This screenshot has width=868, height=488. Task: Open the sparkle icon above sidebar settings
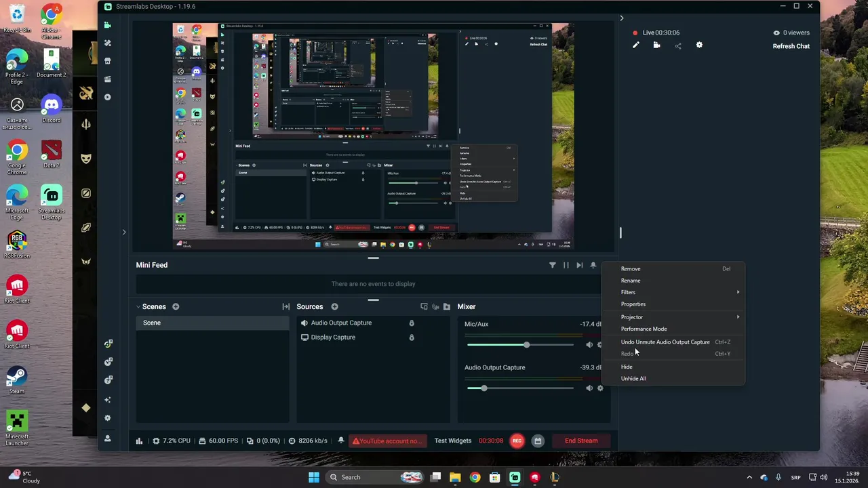point(107,400)
